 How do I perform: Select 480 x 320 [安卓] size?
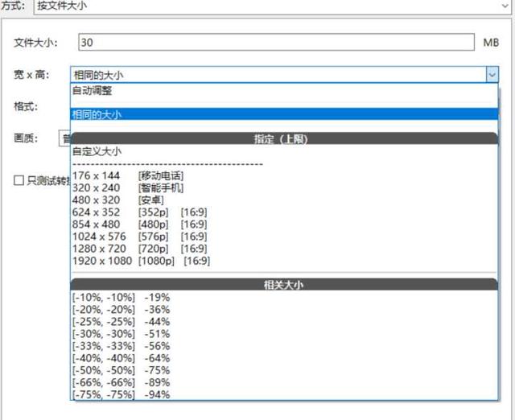284,200
